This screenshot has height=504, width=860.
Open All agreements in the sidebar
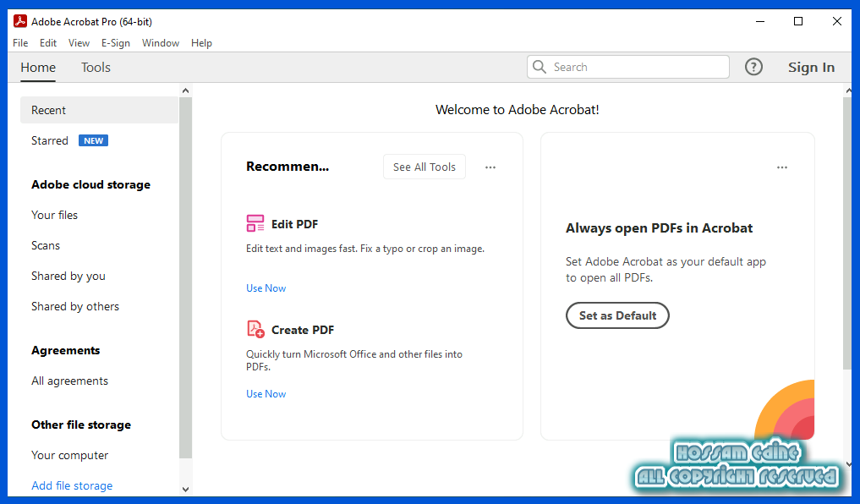[69, 381]
